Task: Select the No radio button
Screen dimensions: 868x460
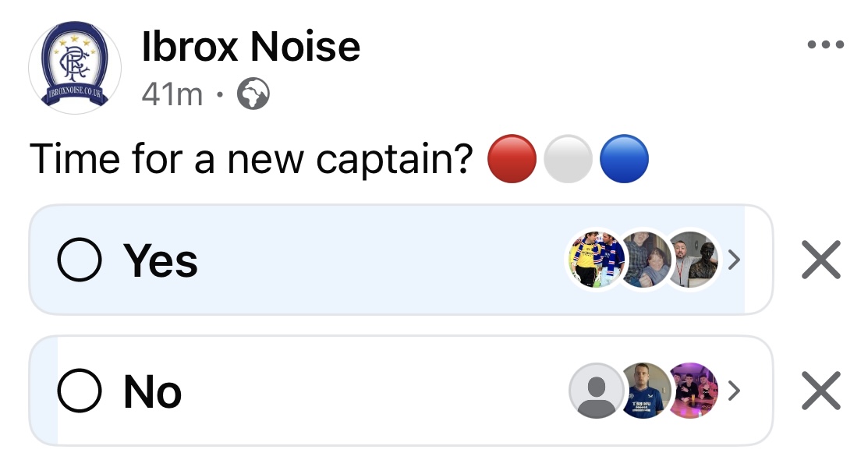Action: click(x=80, y=391)
